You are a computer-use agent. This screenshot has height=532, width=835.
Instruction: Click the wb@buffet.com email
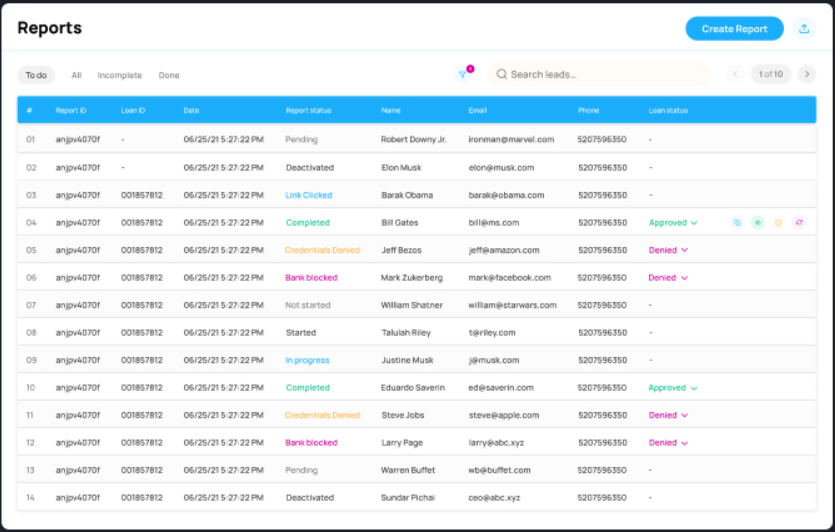(500, 470)
